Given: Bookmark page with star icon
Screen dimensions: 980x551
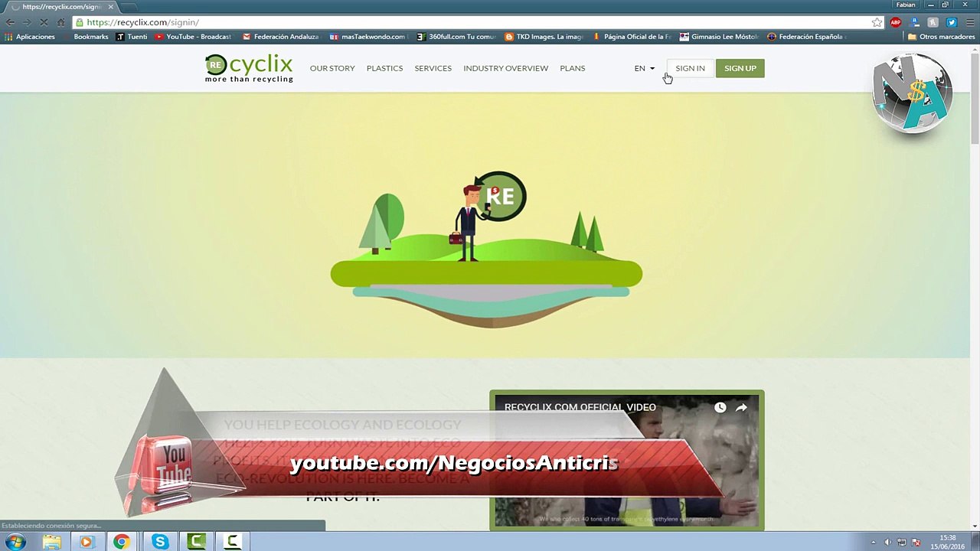Looking at the screenshot, I should 877,22.
